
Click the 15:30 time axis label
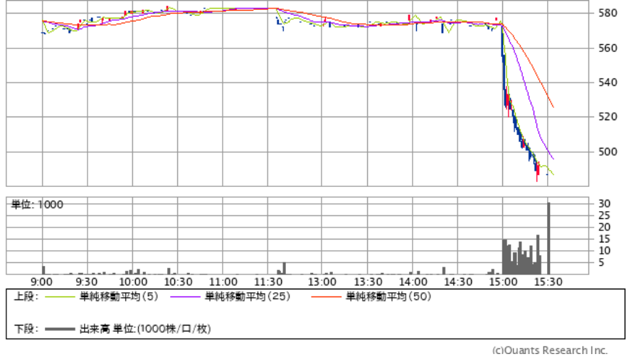(x=548, y=282)
